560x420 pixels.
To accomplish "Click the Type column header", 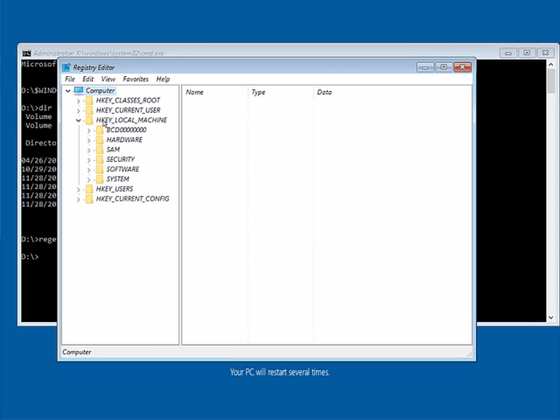I will 280,92.
